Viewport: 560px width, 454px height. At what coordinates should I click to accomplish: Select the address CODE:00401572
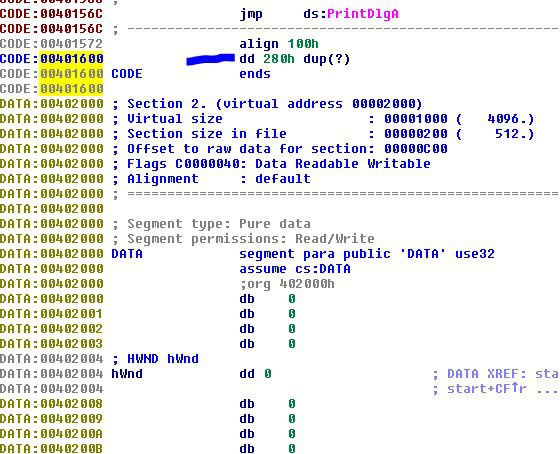tap(52, 44)
